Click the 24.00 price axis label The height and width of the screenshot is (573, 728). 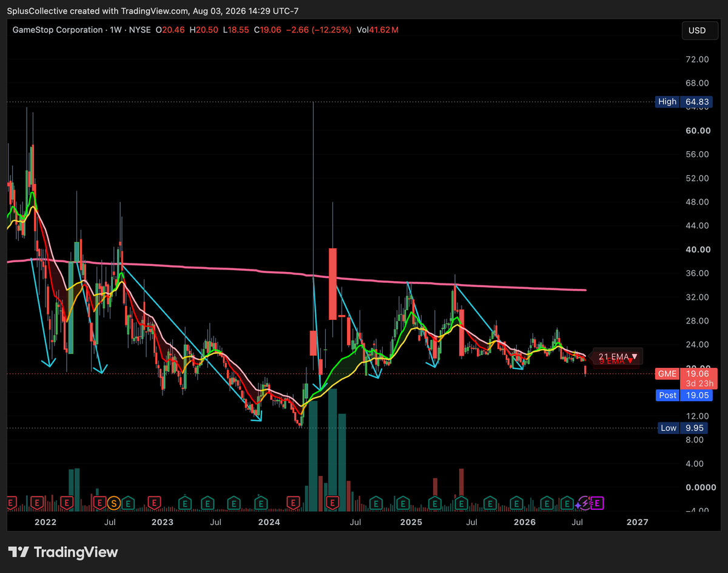point(697,345)
